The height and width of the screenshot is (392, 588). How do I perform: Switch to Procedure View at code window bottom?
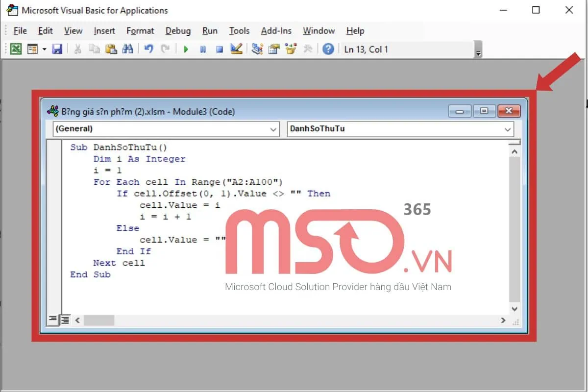[53, 319]
